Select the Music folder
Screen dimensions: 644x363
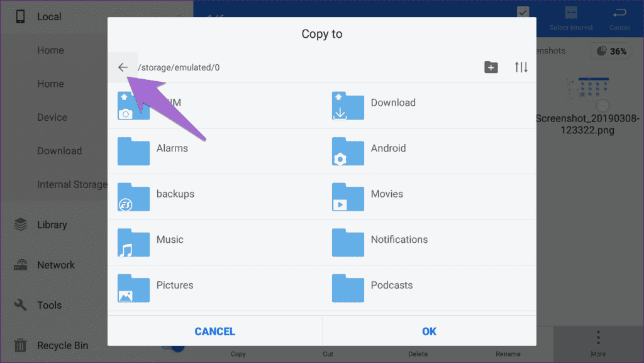tap(215, 242)
